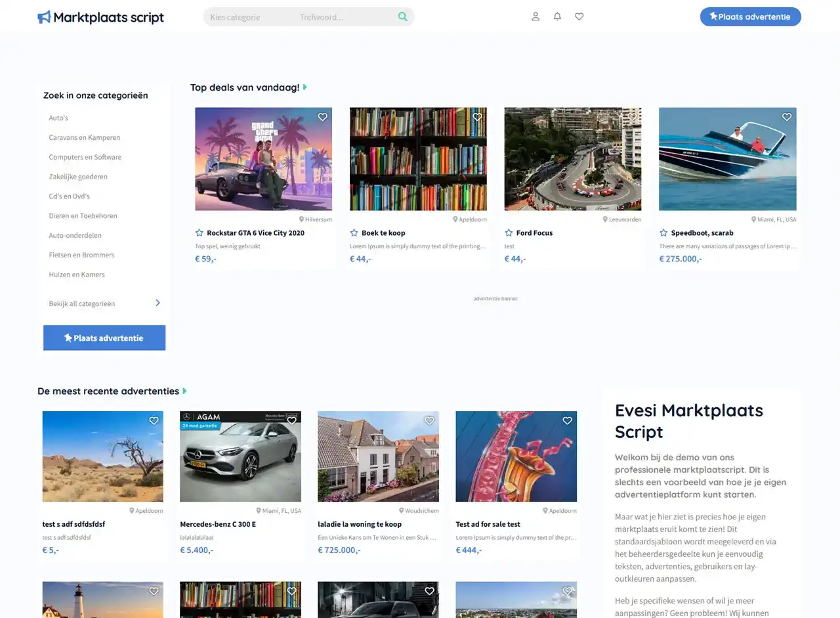Image resolution: width=840 pixels, height=618 pixels.
Task: Open favorites heart icon in header
Action: [579, 16]
